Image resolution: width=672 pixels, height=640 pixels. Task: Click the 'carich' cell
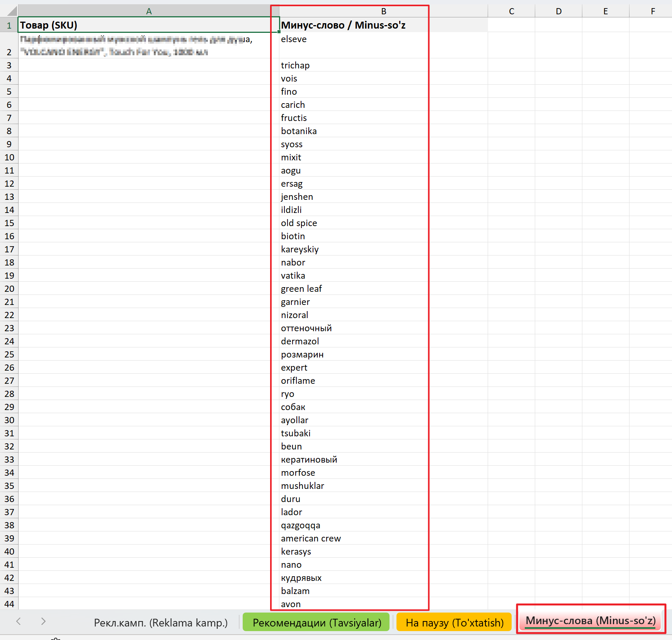pyautogui.click(x=383, y=105)
